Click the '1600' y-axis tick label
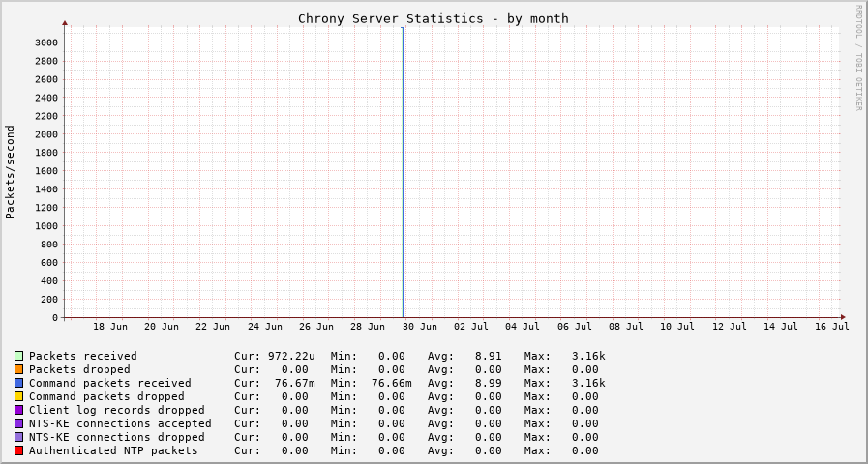This screenshot has width=868, height=464. 45,171
